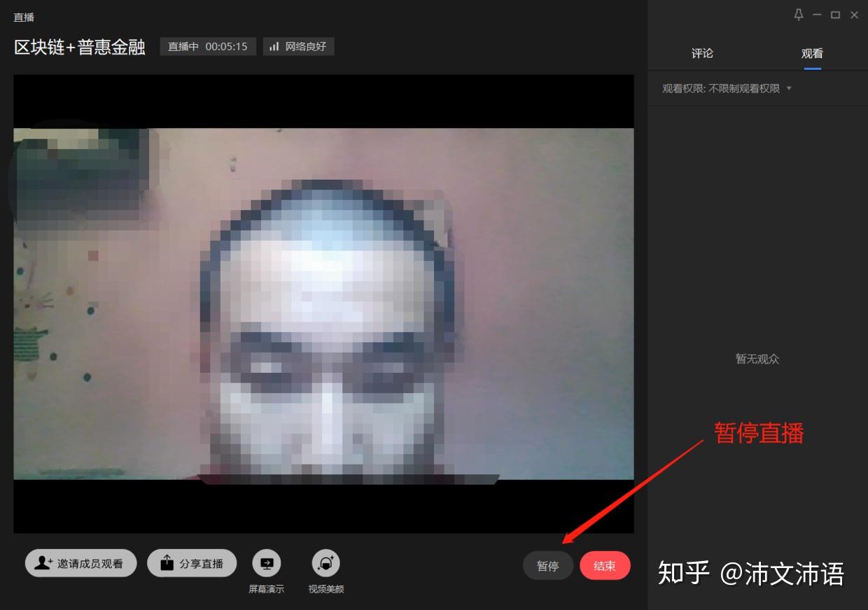Pause the live stream with 暂停
868x610 pixels.
pos(548,565)
